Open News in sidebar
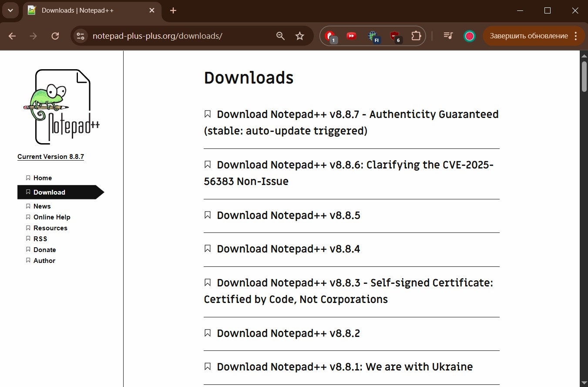Viewport: 588px width, 387px height. [42, 206]
